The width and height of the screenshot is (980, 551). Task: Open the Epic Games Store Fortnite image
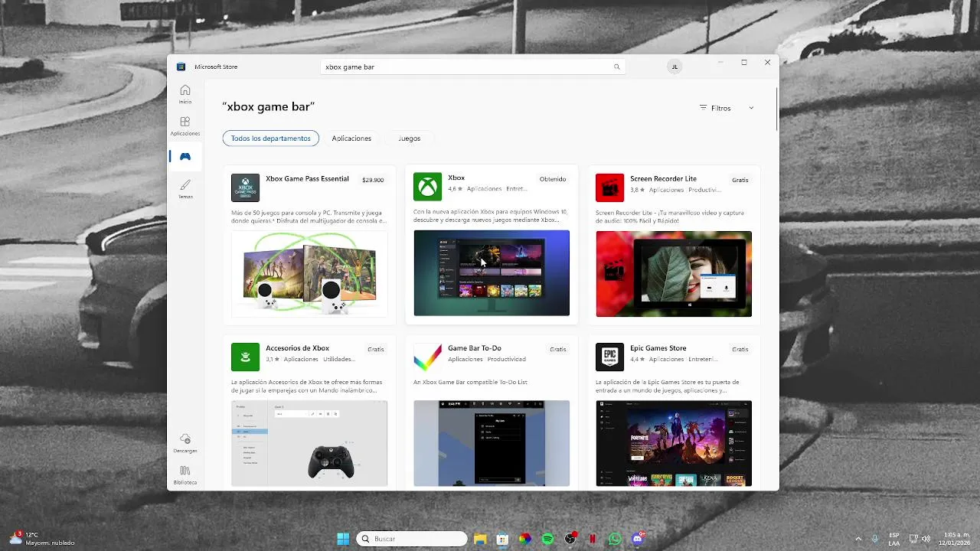tap(674, 443)
